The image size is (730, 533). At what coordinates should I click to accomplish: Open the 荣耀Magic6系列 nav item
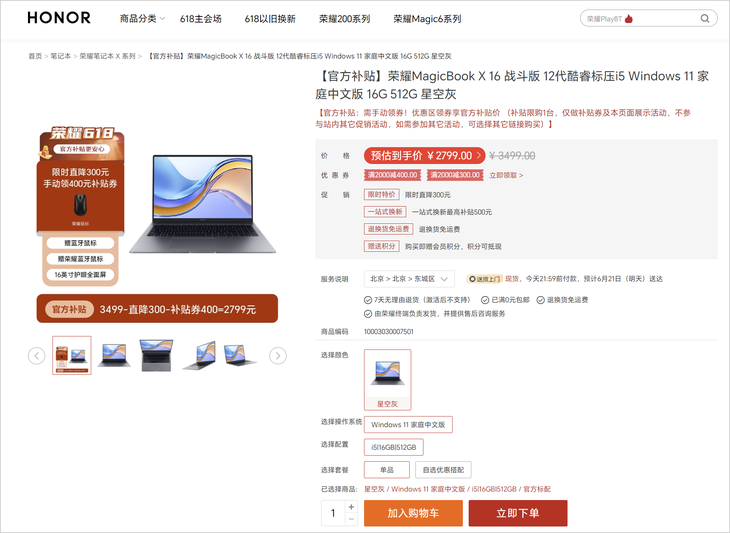[427, 19]
